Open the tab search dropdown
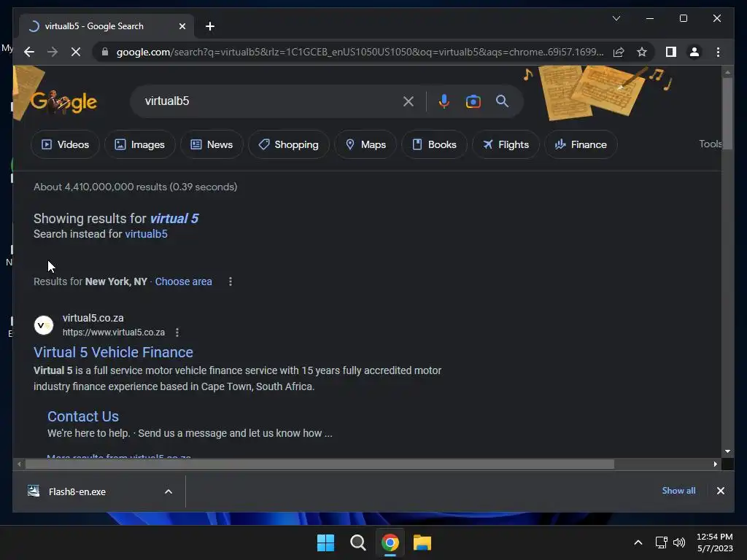The width and height of the screenshot is (747, 560). [616, 18]
